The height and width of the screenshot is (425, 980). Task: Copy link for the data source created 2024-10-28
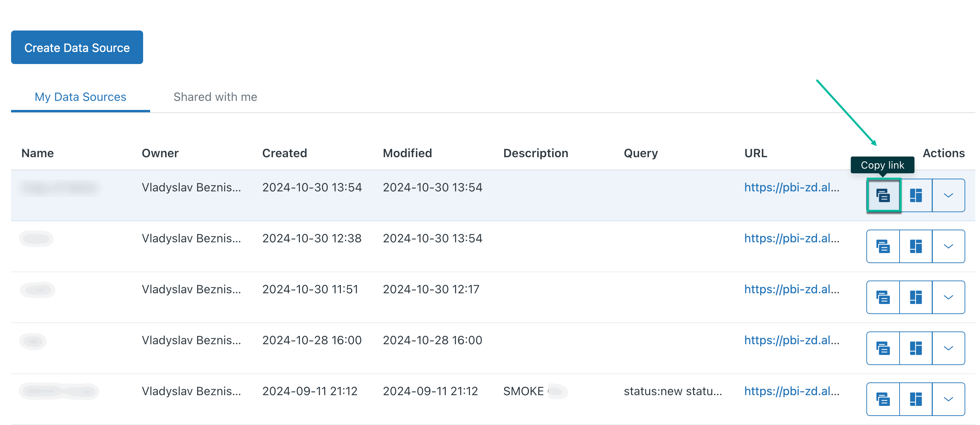pyautogui.click(x=883, y=348)
